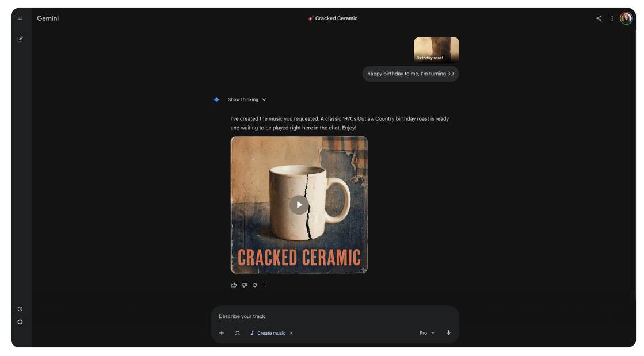Open Settings from the sidebar

[20, 322]
